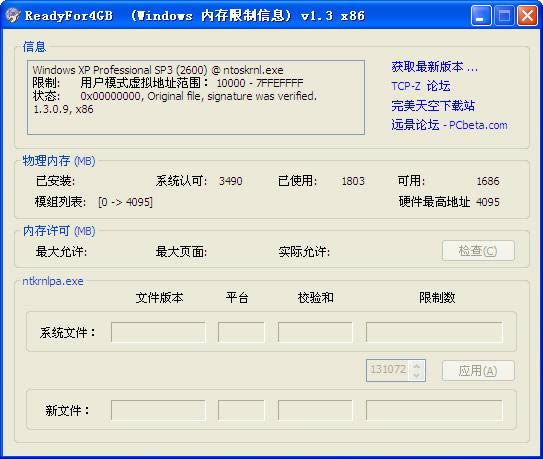
Task: Open the TCP-Z 论坛 link
Action: click(x=421, y=86)
